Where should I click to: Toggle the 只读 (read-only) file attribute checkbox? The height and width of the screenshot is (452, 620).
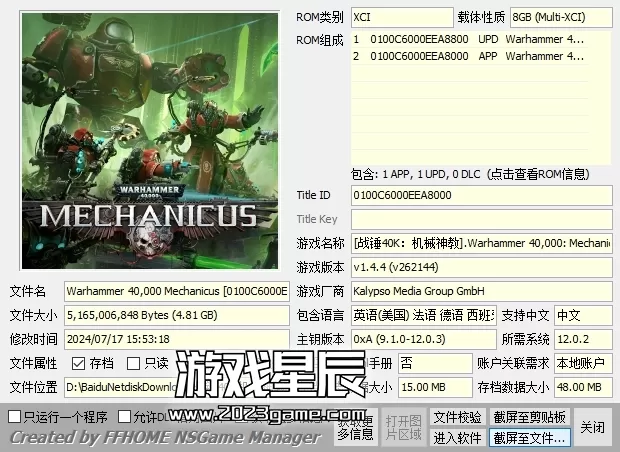(134, 363)
